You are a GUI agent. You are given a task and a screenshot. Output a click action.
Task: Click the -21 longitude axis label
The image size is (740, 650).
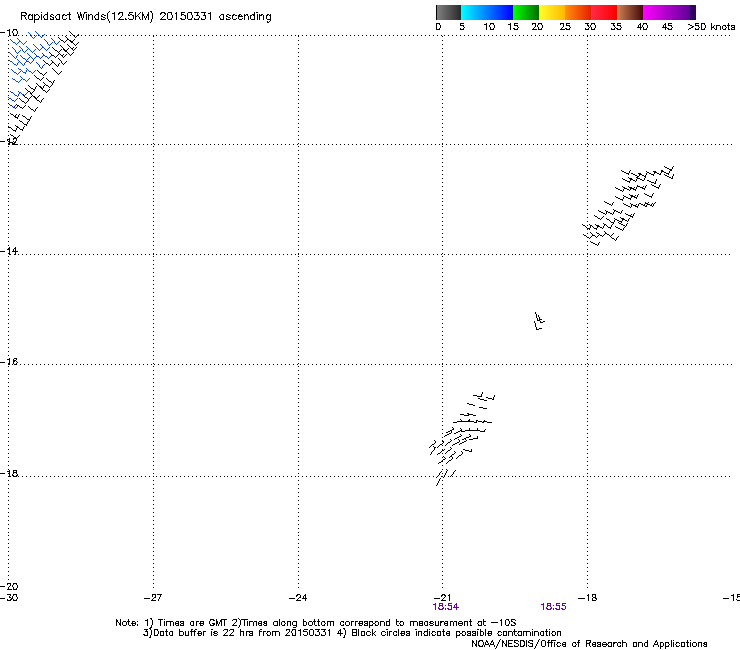coord(442,598)
